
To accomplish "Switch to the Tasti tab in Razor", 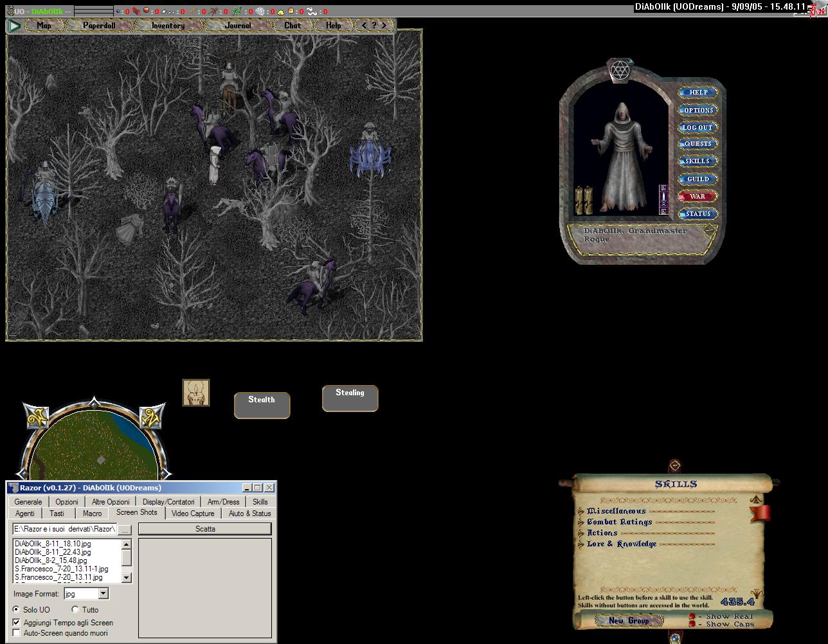I will (57, 514).
